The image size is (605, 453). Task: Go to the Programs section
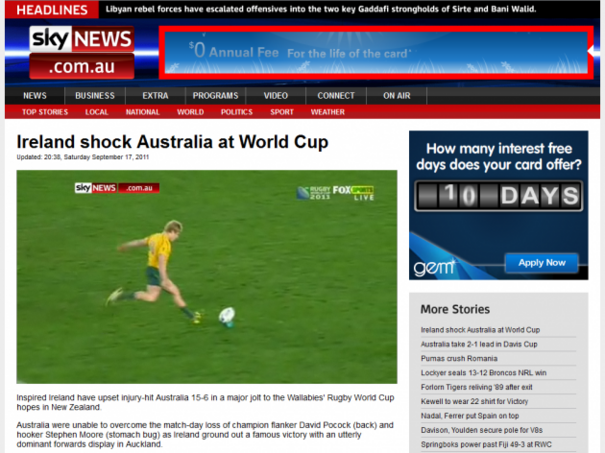pos(215,96)
